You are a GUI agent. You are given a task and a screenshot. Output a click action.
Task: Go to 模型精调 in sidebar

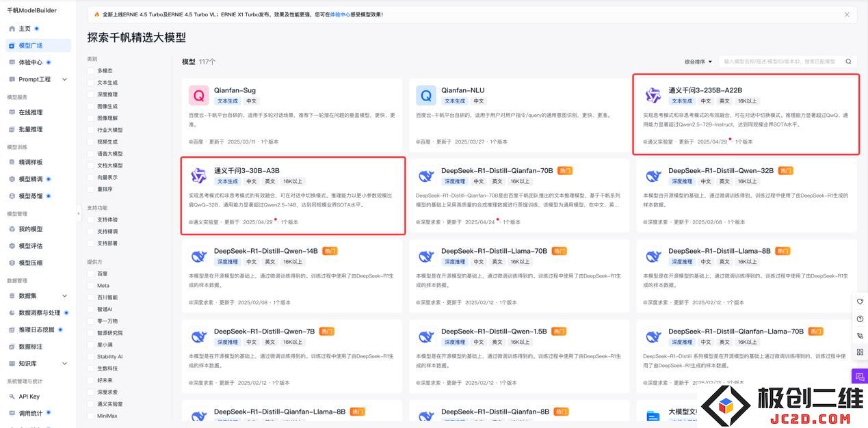30,179
